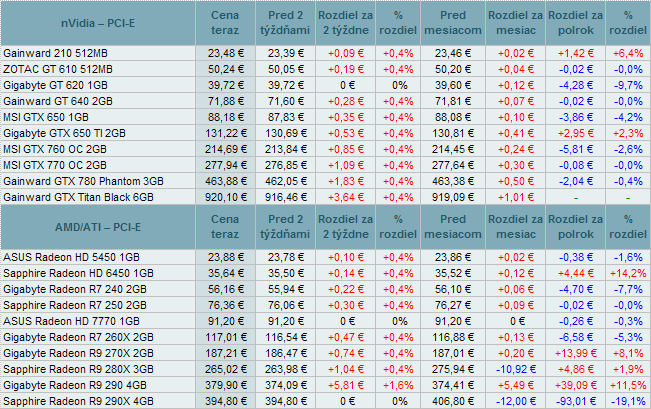Select Gigabyte Radeon R9 270X 2GB name
This screenshot has height=409, width=651.
(78, 353)
